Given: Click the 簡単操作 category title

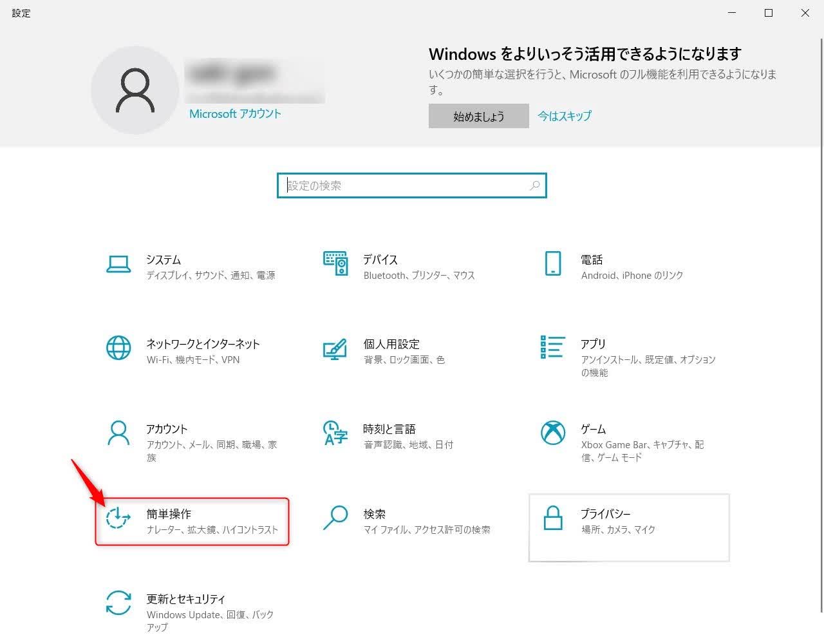Looking at the screenshot, I should coord(169,514).
